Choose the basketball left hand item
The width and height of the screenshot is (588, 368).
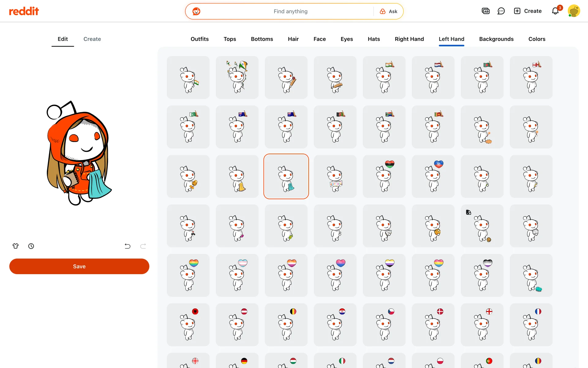[x=433, y=226]
